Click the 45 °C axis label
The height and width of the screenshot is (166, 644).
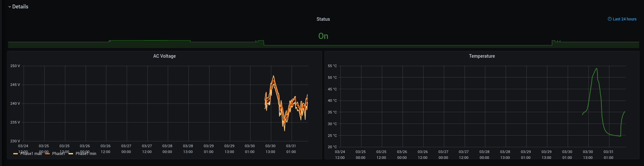point(332,89)
